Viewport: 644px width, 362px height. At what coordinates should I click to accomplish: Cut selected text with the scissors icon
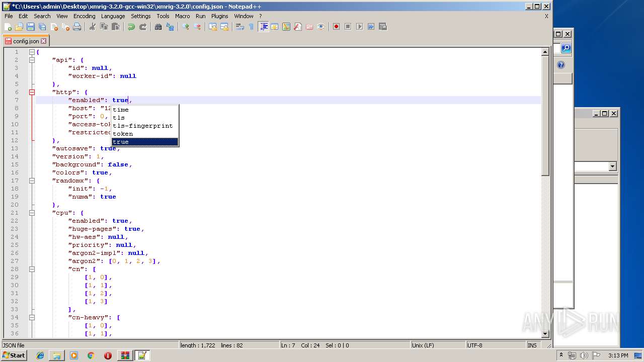[x=93, y=27]
